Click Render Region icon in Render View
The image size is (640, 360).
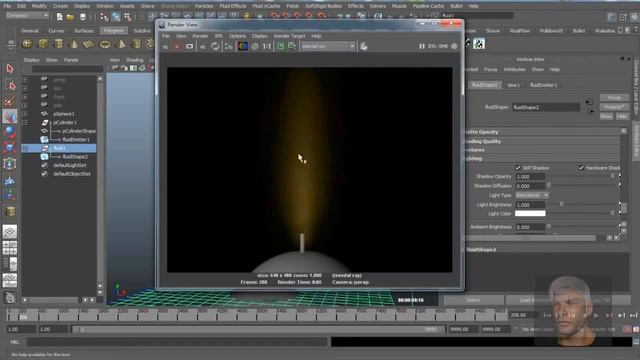point(177,47)
